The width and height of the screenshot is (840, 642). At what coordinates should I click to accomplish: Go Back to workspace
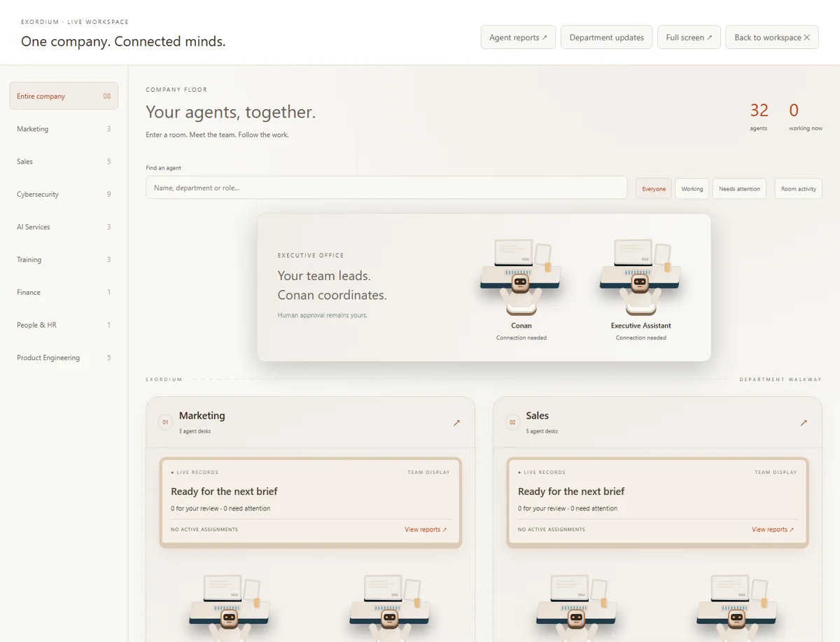tap(772, 38)
